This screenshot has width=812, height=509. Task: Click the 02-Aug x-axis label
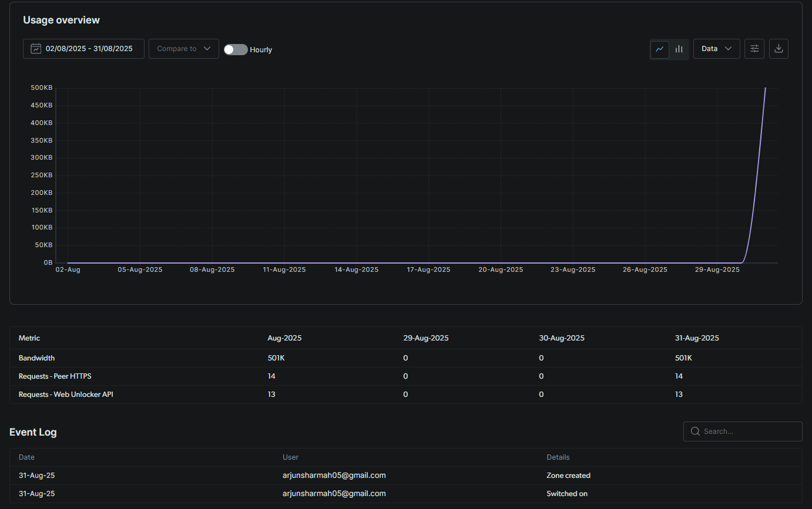(x=68, y=270)
